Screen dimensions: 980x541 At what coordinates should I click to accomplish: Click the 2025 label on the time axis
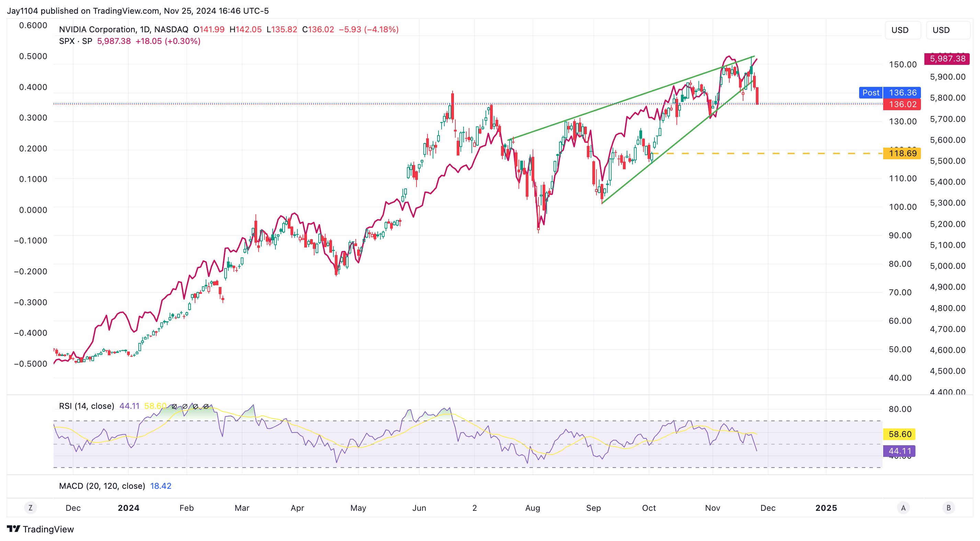point(826,508)
